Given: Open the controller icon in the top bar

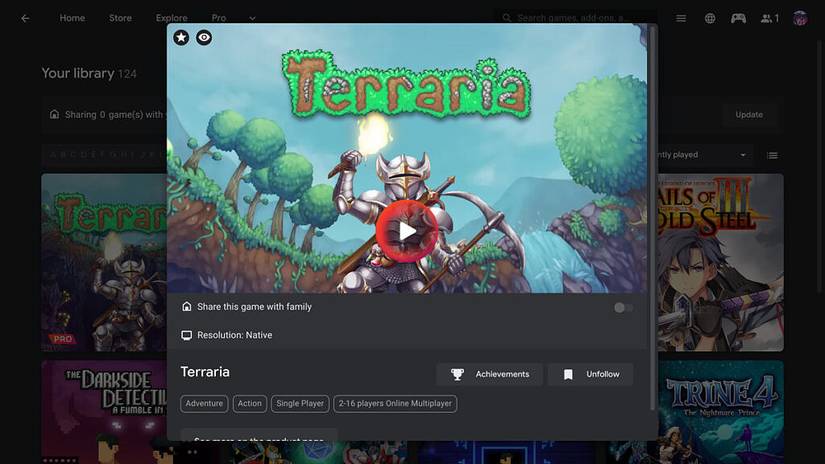Looking at the screenshot, I should tap(738, 18).
